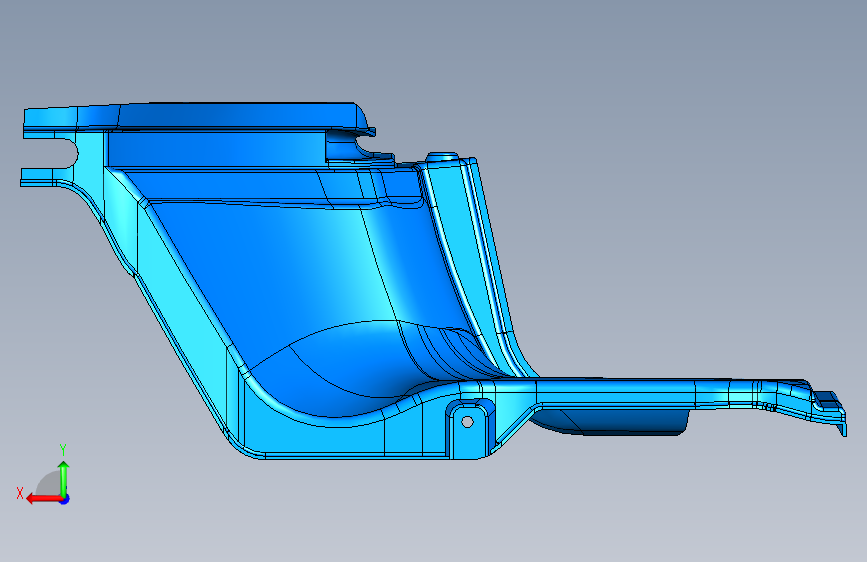
Task: Click the green "Y" label of the triad
Action: 63,450
